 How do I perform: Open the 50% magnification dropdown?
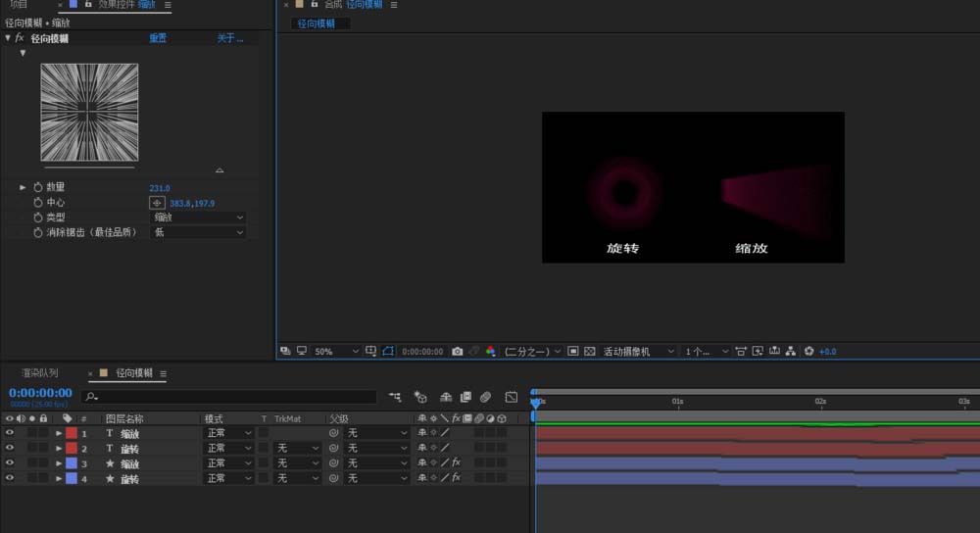336,351
